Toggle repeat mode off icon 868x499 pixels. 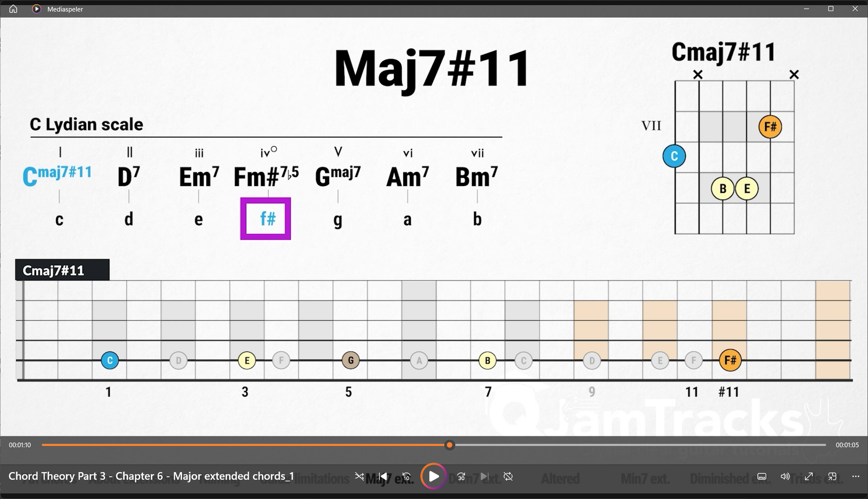point(508,476)
